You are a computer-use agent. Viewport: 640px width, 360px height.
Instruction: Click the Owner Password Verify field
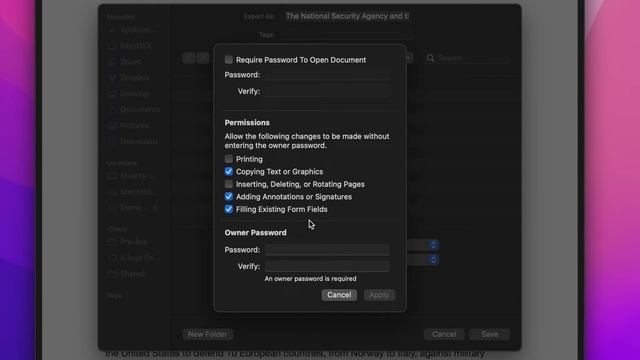point(327,267)
